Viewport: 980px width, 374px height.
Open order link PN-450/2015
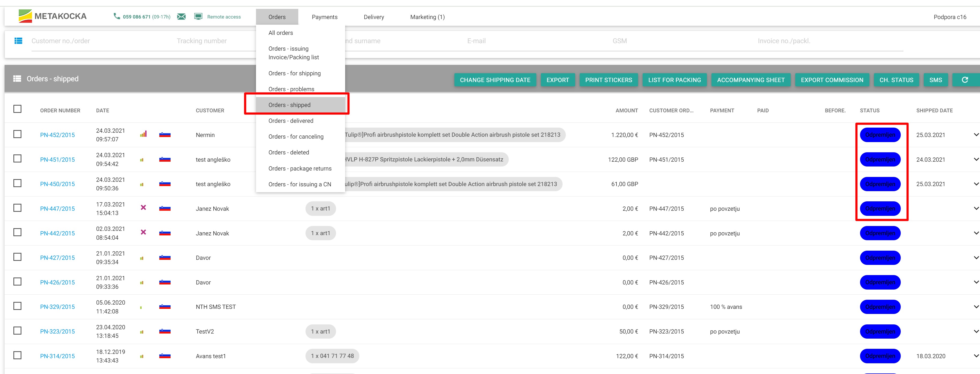point(58,184)
